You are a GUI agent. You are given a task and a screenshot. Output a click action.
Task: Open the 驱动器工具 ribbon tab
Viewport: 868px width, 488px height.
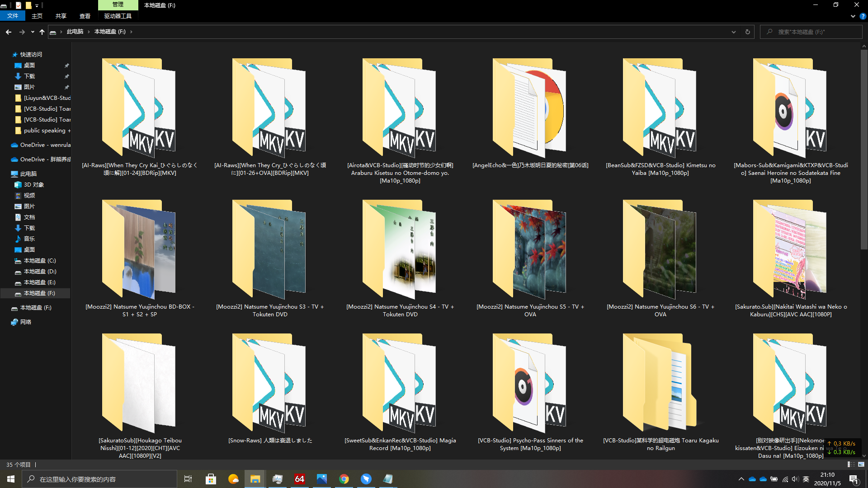(118, 16)
